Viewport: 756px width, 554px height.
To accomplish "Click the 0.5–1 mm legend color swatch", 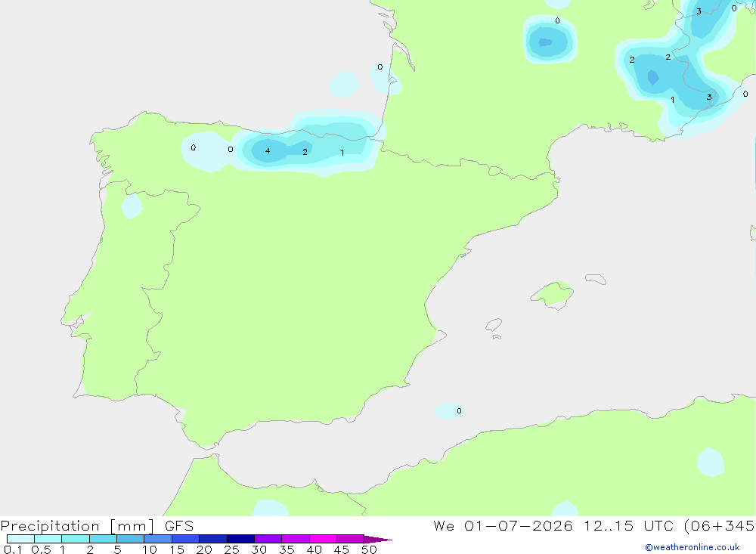I will click(x=48, y=539).
